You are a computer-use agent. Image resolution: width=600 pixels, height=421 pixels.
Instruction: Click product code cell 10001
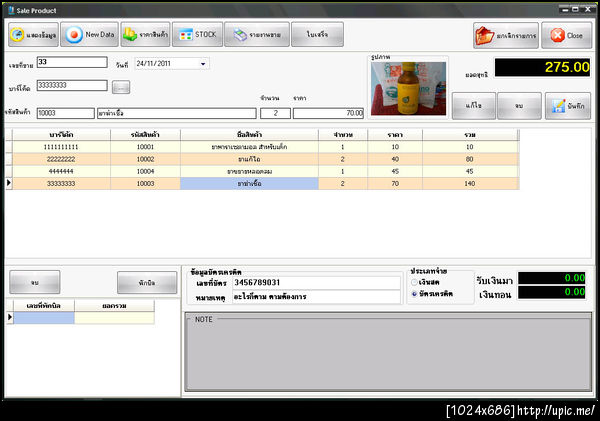point(145,147)
